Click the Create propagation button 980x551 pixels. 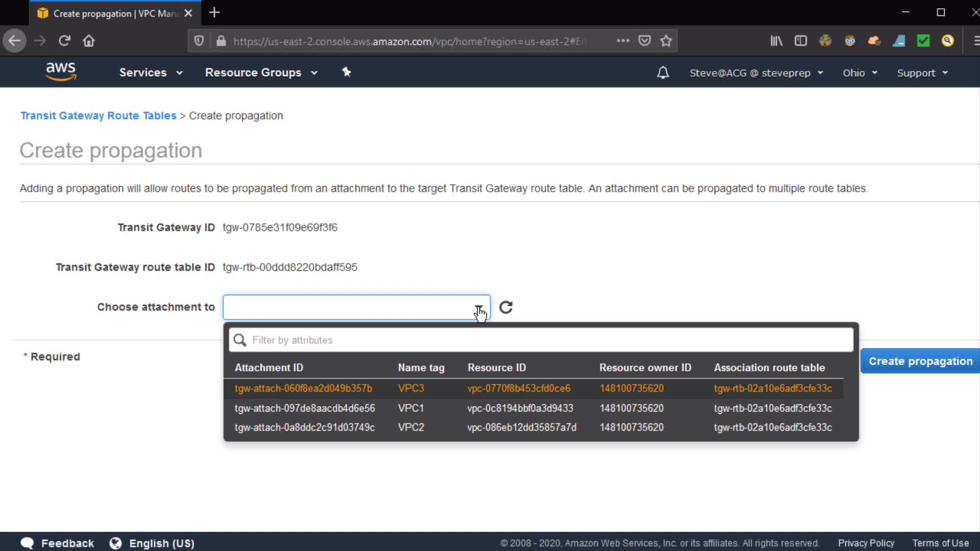[x=920, y=361]
